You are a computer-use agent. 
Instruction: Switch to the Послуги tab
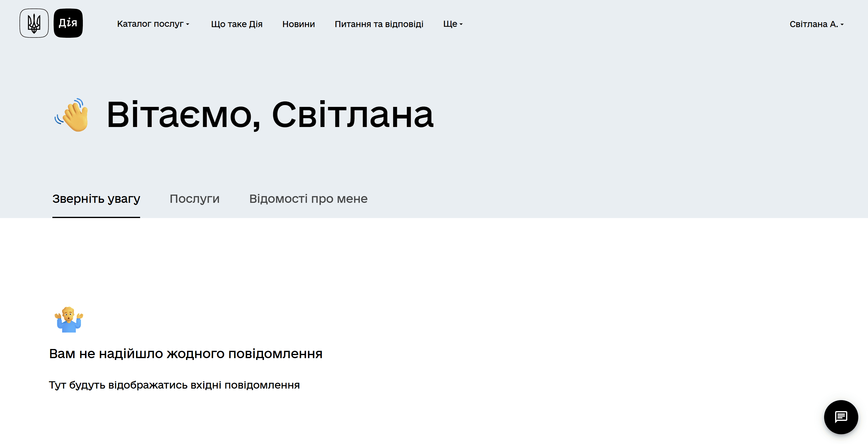pos(194,199)
